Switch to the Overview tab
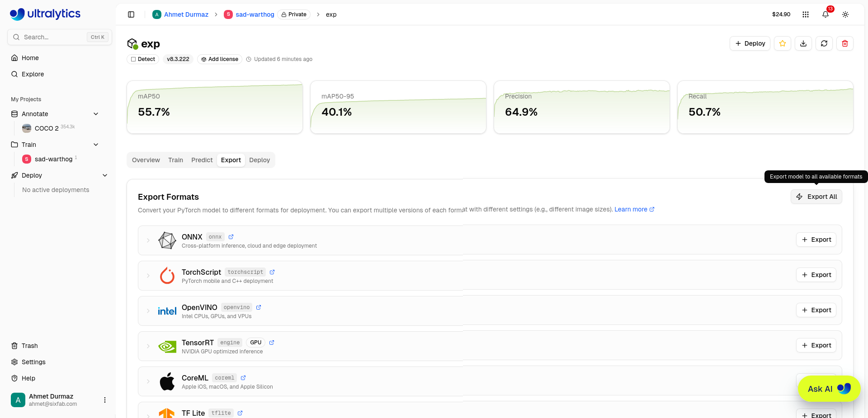Viewport: 868px width, 418px height. click(146, 160)
